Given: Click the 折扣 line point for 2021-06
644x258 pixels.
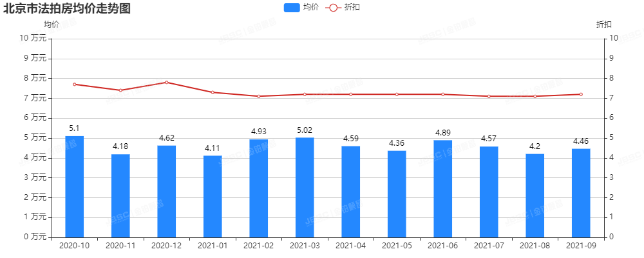Looking at the screenshot, I should coord(443,94).
